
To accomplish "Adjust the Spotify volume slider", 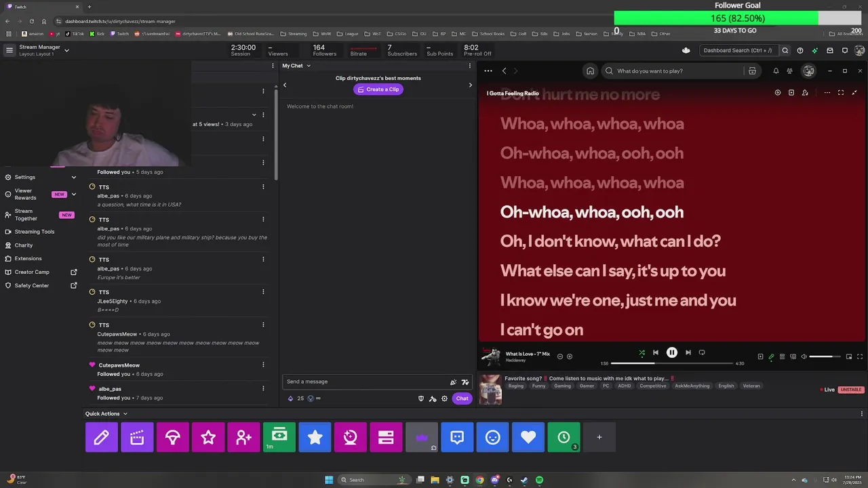I will coord(825,357).
